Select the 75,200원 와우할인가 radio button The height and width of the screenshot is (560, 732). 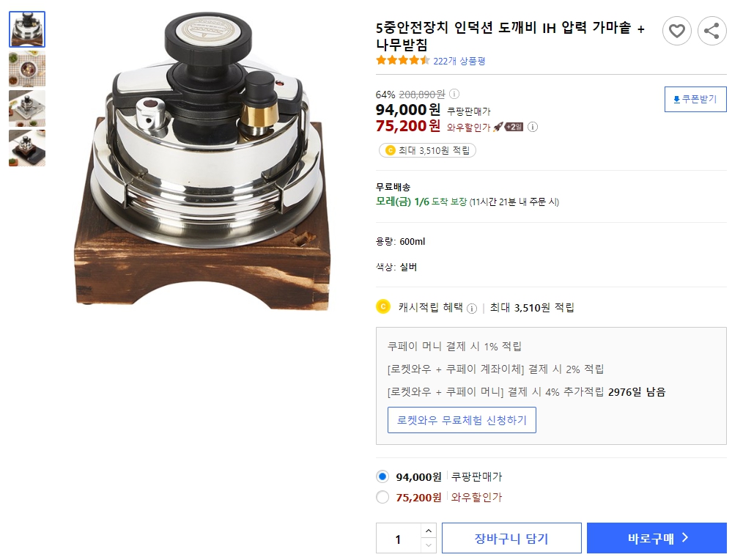click(382, 497)
